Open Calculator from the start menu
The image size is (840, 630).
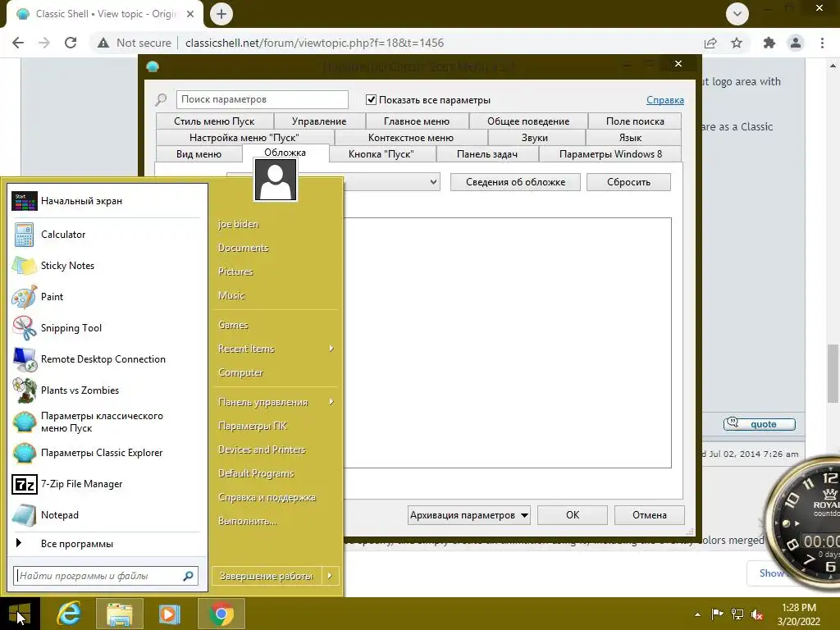[107, 235]
